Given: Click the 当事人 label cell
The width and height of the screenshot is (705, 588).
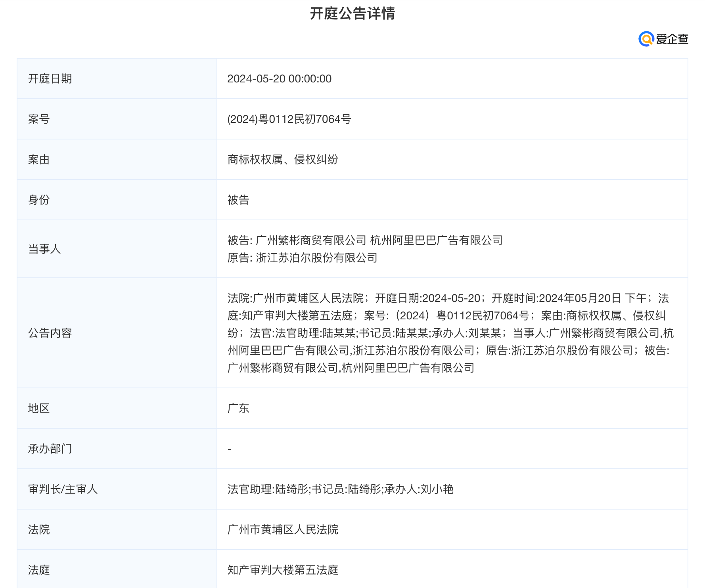Looking at the screenshot, I should [x=117, y=249].
